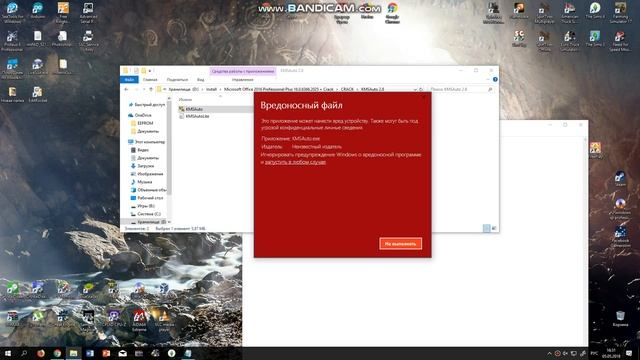Click the Explorer refresh button beside the address bar
The height and width of the screenshot is (360, 640).
pos(421,89)
